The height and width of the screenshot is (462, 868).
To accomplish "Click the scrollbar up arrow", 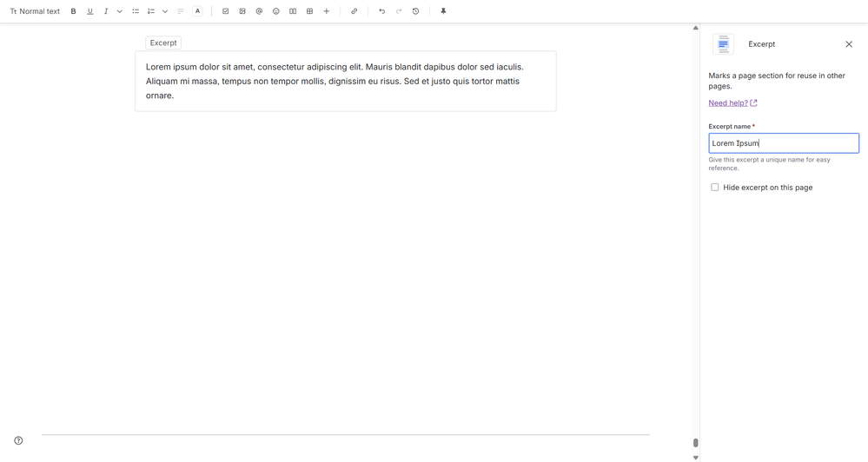I will coord(696,28).
